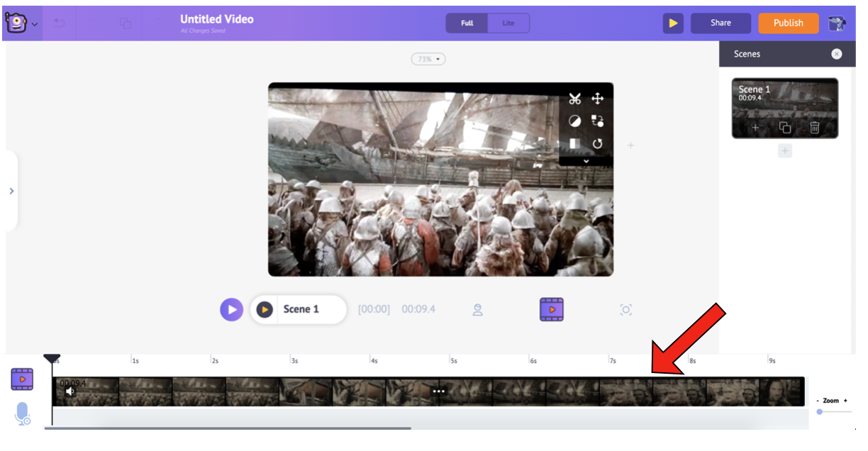Click the circular rotate arrow icon
868x451 pixels.
(597, 144)
